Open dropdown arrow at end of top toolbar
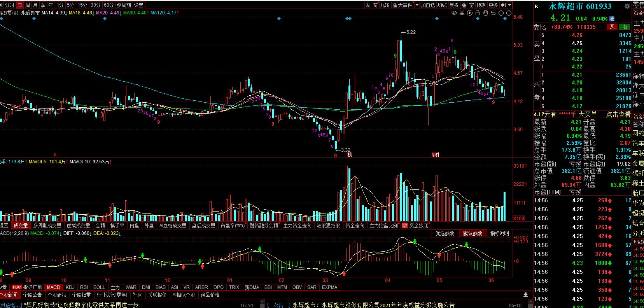The height and width of the screenshot is (308, 644). tap(510, 5)
